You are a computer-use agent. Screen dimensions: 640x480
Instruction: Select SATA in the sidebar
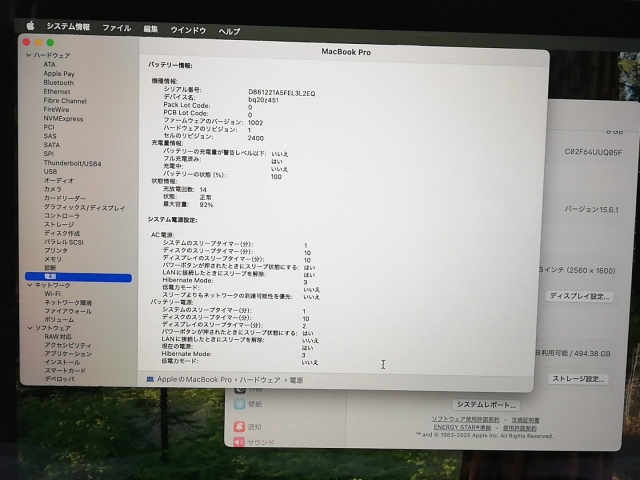coord(51,145)
